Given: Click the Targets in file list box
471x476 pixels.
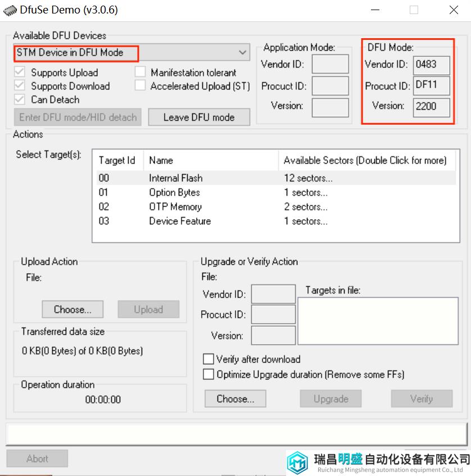Looking at the screenshot, I should point(378,321).
